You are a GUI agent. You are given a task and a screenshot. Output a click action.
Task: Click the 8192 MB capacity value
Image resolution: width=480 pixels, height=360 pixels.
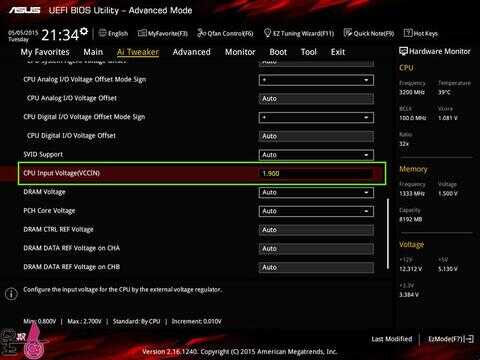[411, 219]
